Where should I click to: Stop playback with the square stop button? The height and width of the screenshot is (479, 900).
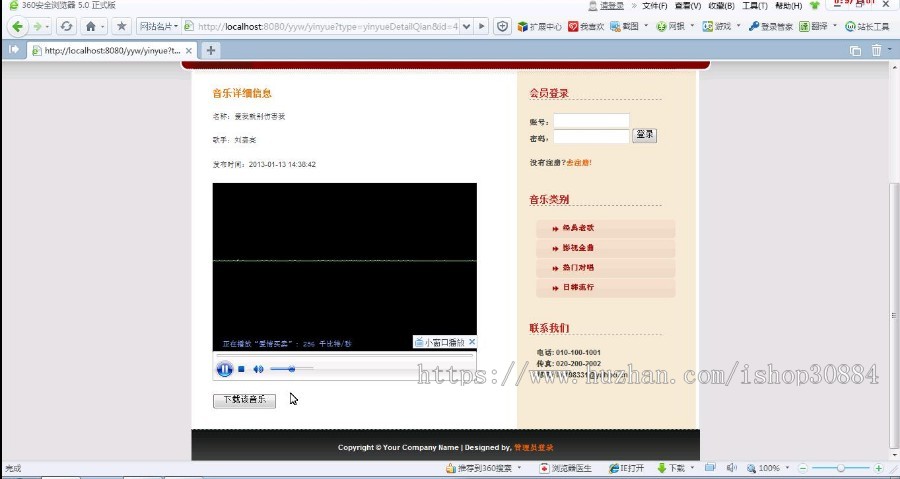click(242, 369)
